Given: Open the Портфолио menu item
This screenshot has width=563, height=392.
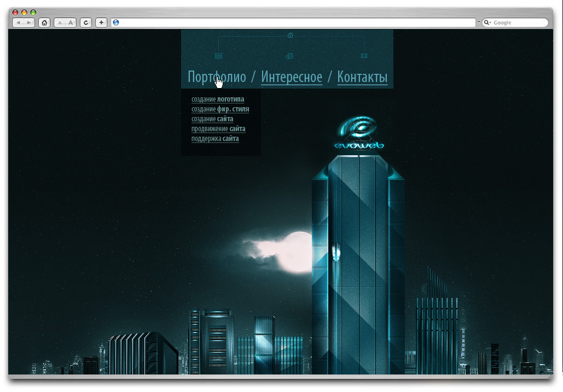Looking at the screenshot, I should [x=217, y=77].
